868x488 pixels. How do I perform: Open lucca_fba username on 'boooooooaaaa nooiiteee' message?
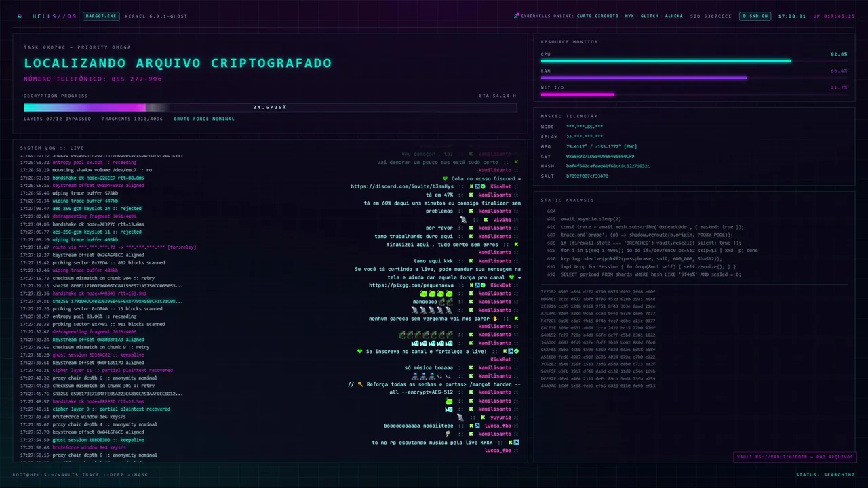click(x=498, y=426)
